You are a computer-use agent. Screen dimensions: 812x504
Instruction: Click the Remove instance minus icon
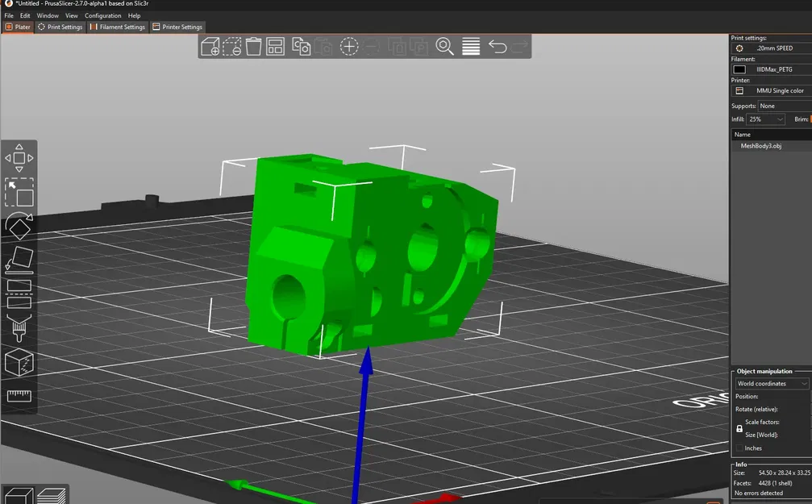point(371,47)
